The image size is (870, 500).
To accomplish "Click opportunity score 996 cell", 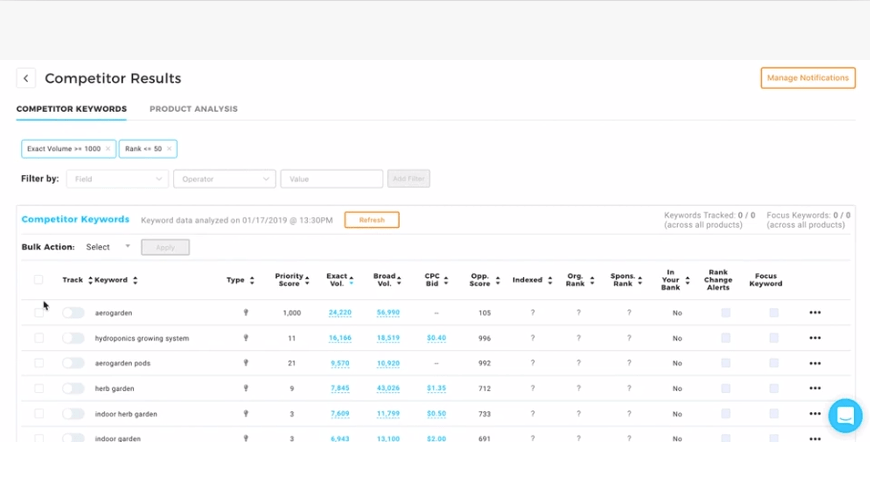I will [484, 338].
